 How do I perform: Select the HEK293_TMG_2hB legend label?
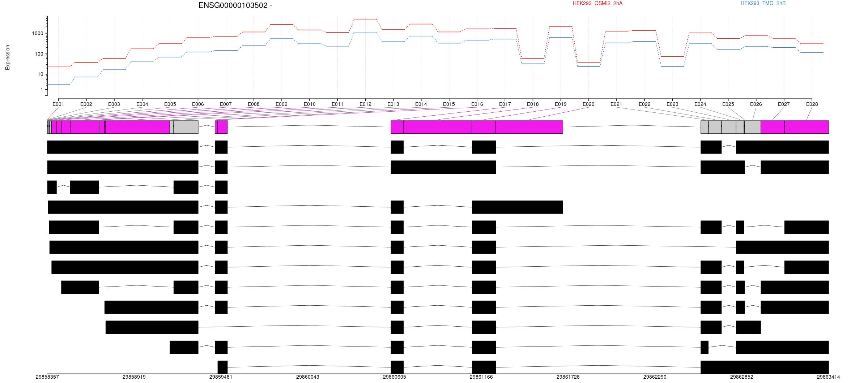tap(763, 4)
